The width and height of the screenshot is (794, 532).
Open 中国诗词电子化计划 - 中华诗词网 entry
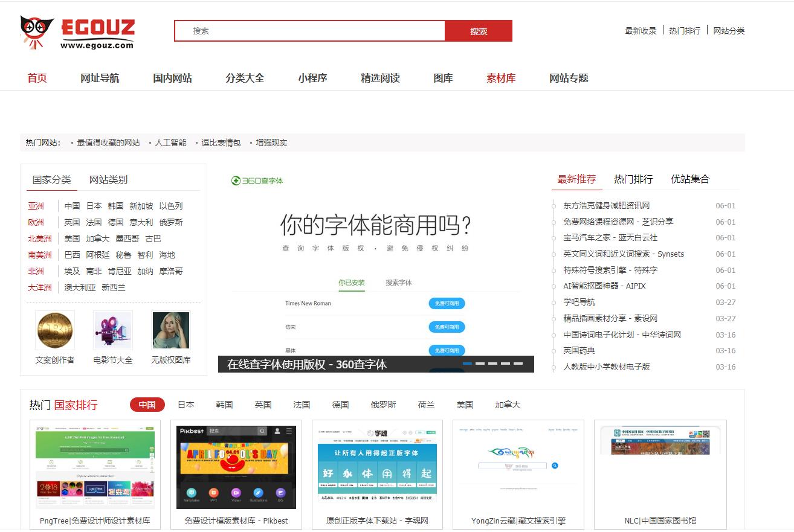click(622, 334)
